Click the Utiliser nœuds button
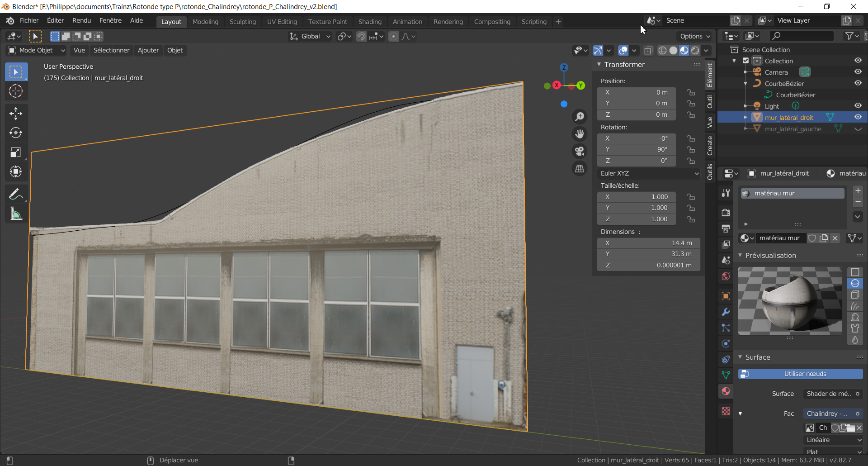Image resolution: width=868 pixels, height=466 pixels. pyautogui.click(x=800, y=374)
